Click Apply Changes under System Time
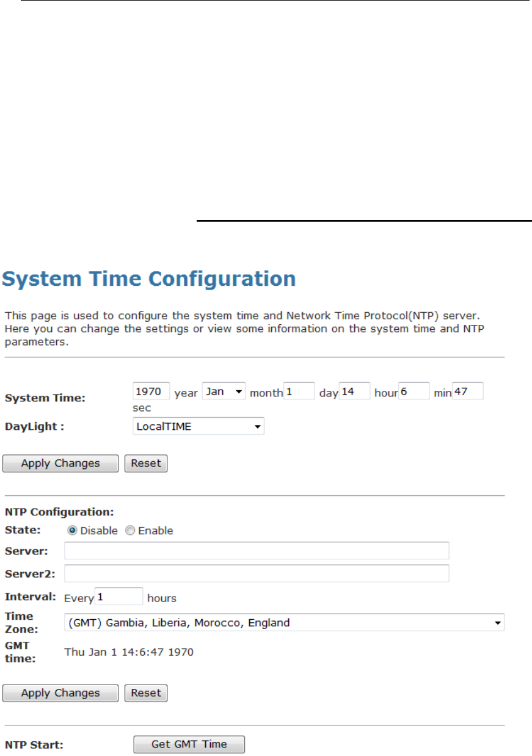 60,463
